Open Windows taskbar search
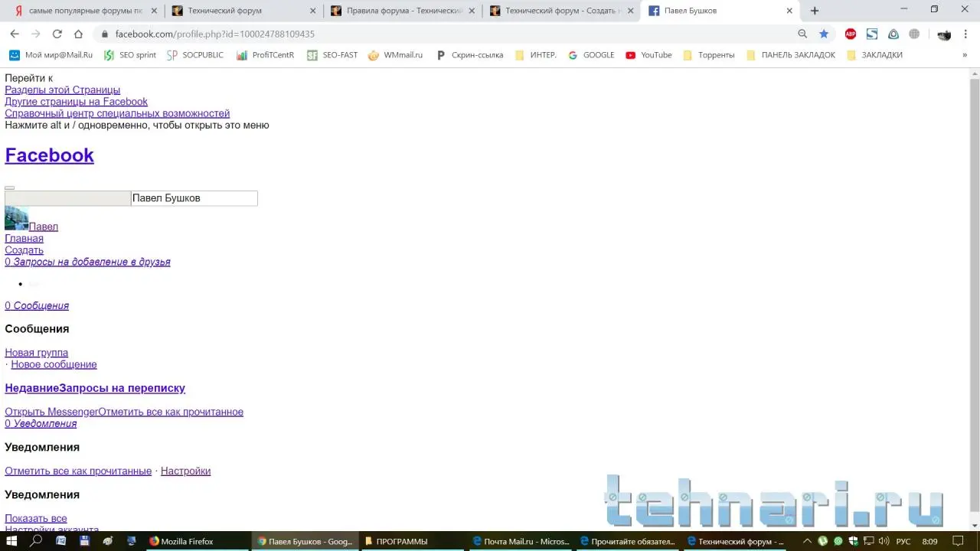 click(36, 541)
